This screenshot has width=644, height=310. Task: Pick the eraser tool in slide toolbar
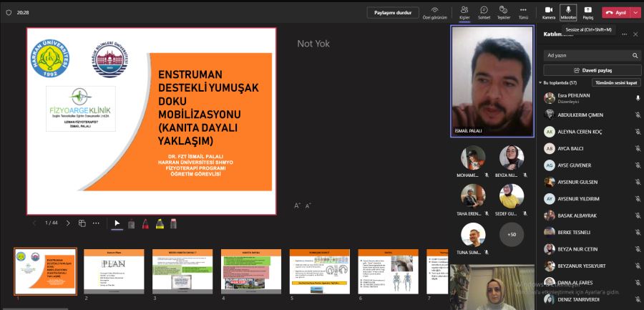click(x=173, y=223)
